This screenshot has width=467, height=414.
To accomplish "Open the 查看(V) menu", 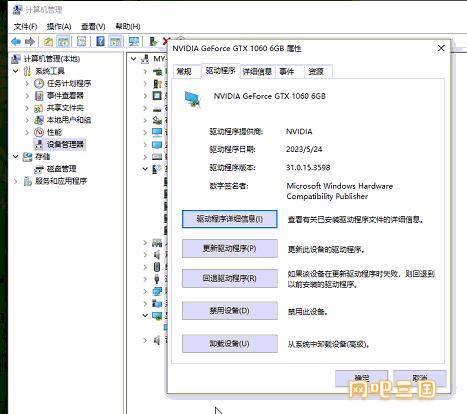I will [x=93, y=26].
